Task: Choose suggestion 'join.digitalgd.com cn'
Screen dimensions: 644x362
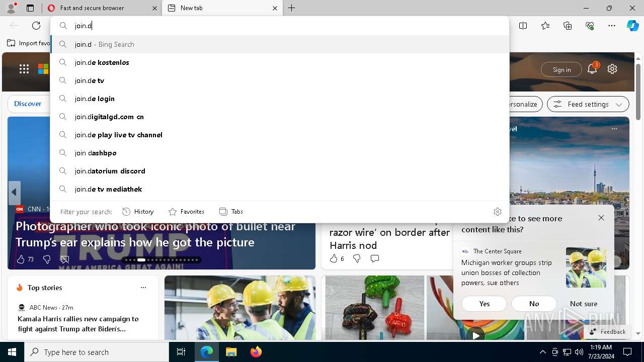Action: click(x=280, y=117)
